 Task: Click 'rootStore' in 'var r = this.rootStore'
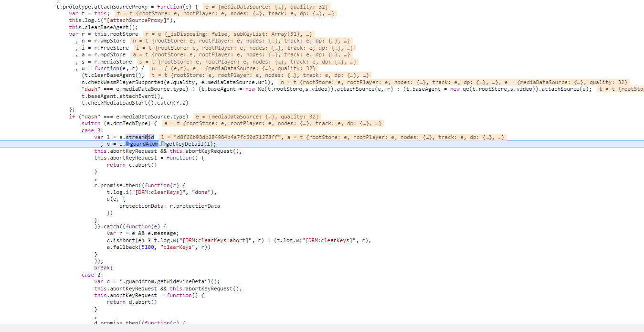pyautogui.click(x=124, y=34)
